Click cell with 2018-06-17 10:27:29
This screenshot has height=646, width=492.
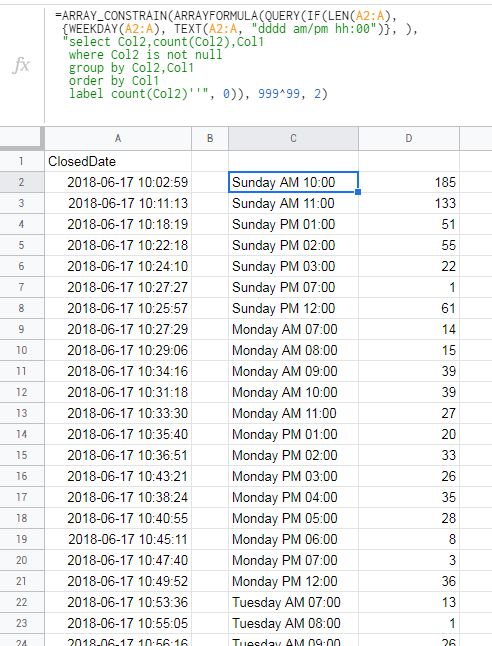[118, 329]
